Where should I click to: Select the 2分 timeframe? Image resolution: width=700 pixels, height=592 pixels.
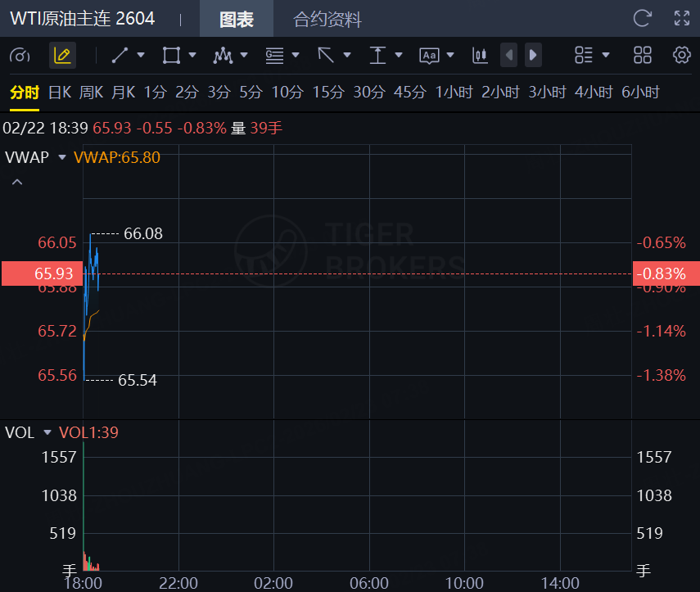[187, 93]
